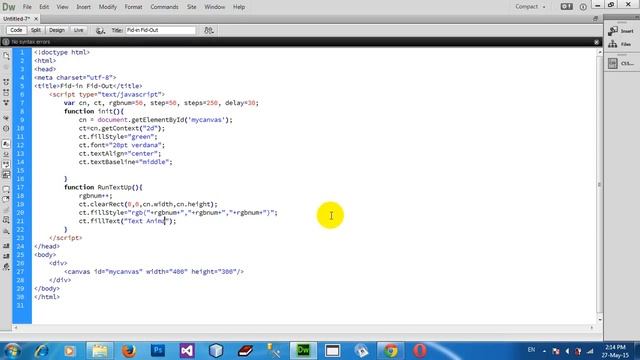Click the info circle icon near Compact
The image size is (640, 360).
pos(583,7)
